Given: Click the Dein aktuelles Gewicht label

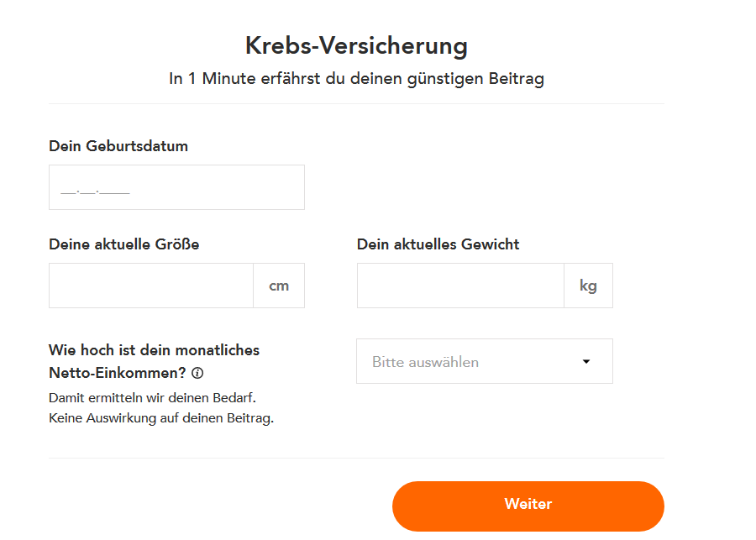Looking at the screenshot, I should tap(437, 244).
